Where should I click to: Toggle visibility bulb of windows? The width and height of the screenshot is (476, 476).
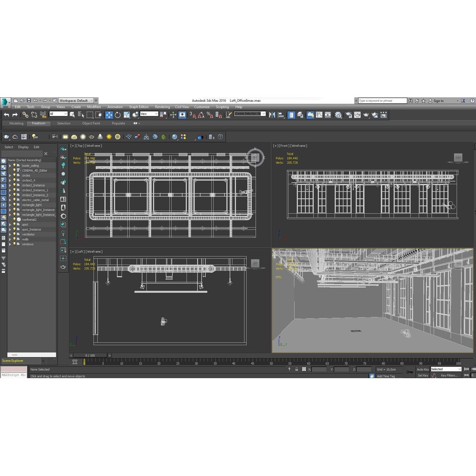[x=14, y=244]
